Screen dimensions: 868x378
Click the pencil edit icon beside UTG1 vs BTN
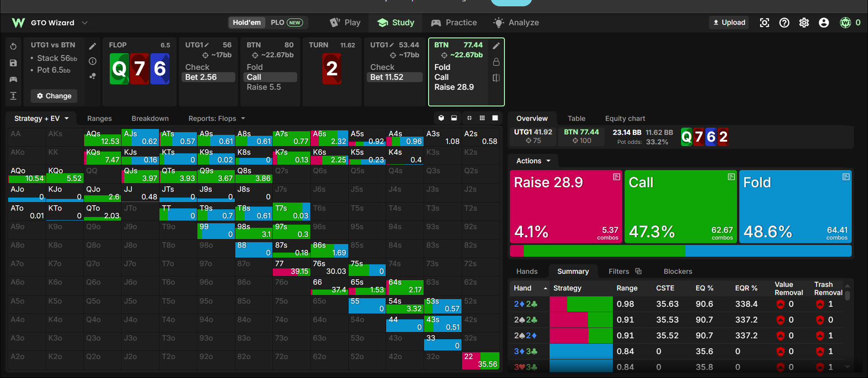point(93,46)
